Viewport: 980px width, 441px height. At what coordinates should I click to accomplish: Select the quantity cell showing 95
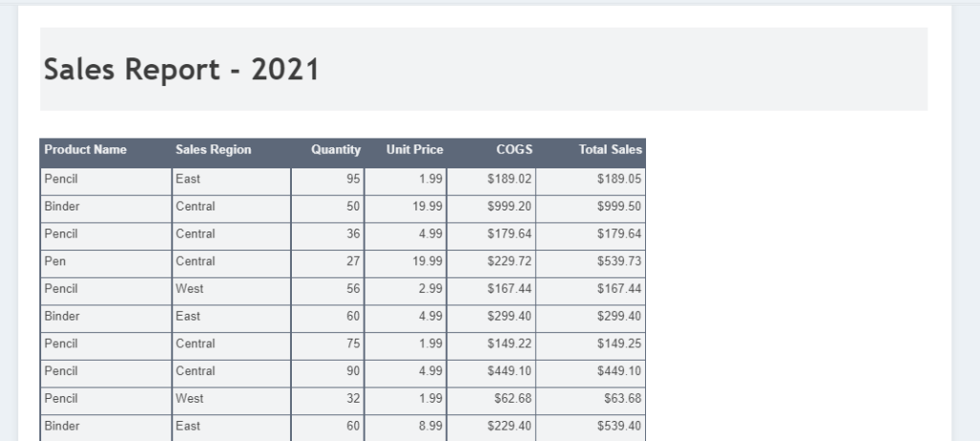click(353, 179)
